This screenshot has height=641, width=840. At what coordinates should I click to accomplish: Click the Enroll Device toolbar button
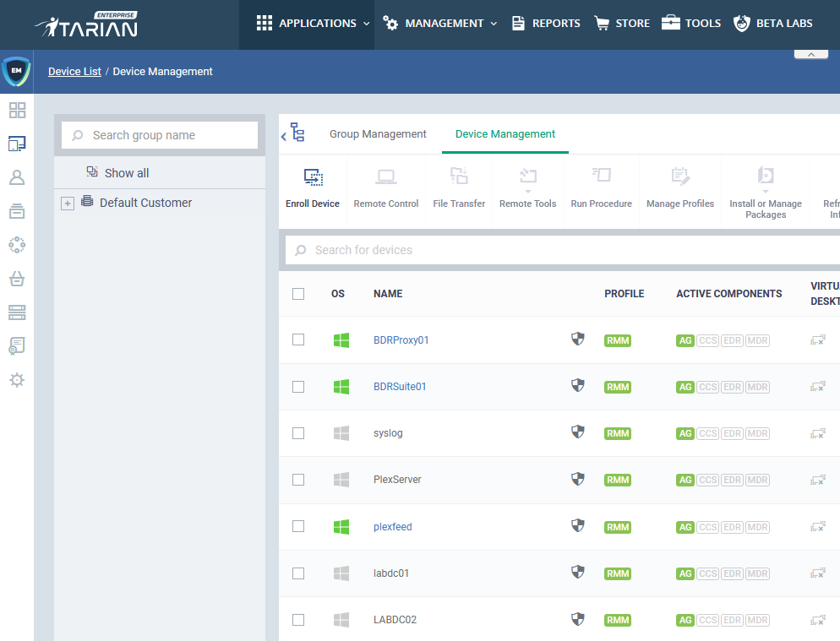pos(313,189)
